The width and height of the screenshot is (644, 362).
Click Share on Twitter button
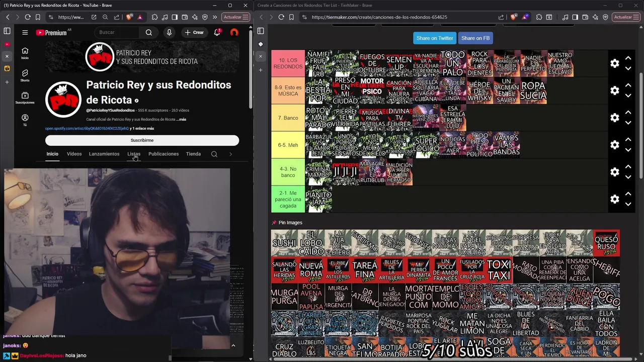(x=435, y=38)
